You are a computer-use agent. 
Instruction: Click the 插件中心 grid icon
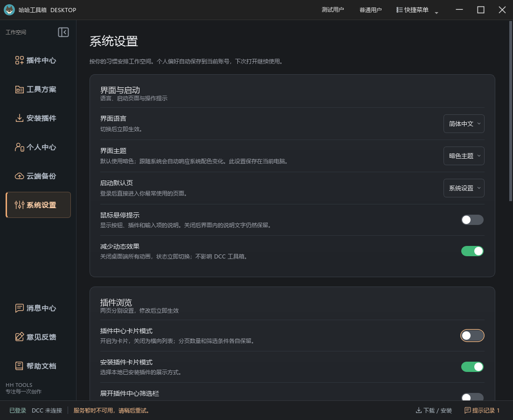(x=19, y=60)
